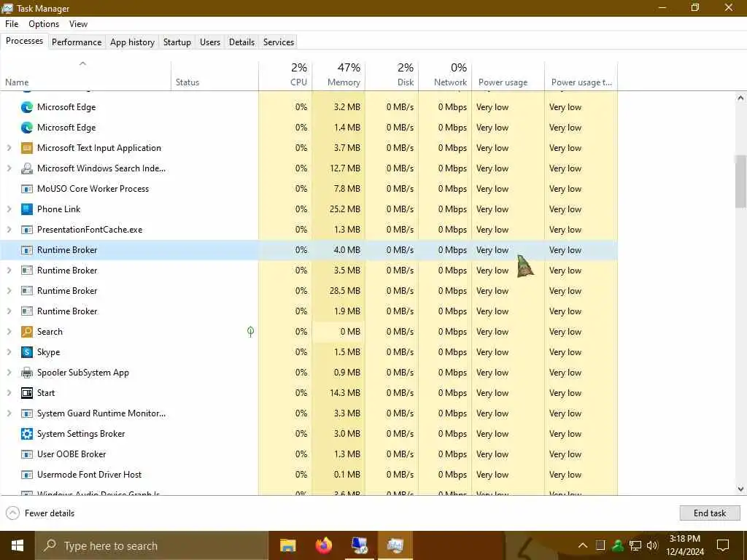This screenshot has height=560, width=747.
Task: Click the System Guard Runtime Monitor icon
Action: pos(27,413)
